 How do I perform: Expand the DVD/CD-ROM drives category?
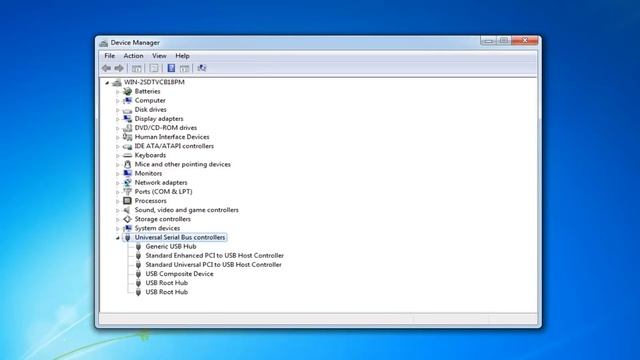coord(118,128)
